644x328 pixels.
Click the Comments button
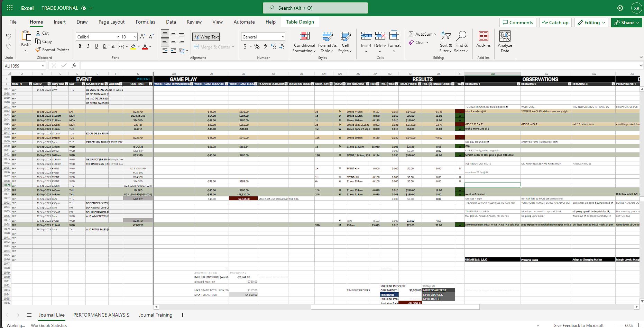518,23
